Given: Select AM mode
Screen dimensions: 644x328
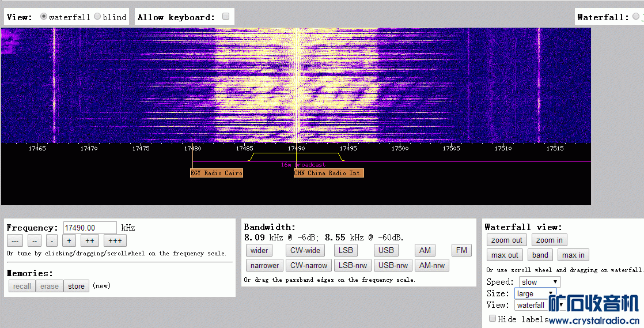Looking at the screenshot, I should point(425,250).
